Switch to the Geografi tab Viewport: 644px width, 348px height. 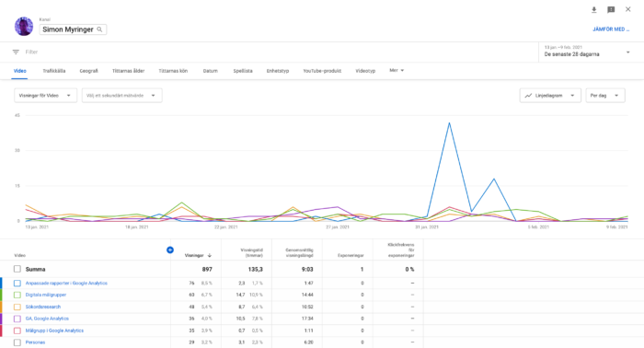tap(88, 71)
